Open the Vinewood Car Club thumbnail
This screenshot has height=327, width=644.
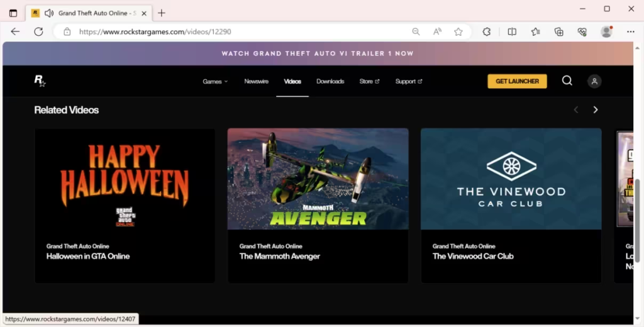click(511, 179)
